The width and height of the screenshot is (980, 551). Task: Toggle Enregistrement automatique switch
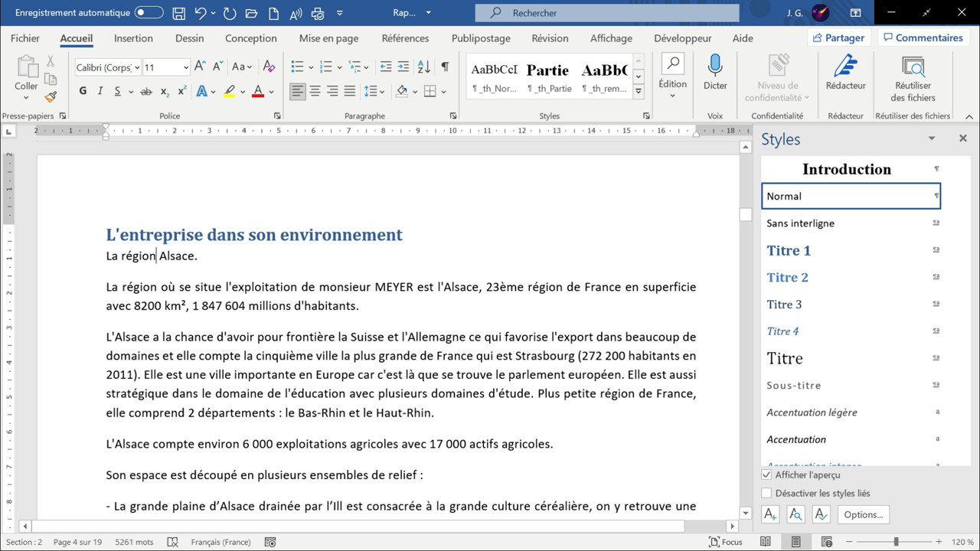(x=149, y=13)
